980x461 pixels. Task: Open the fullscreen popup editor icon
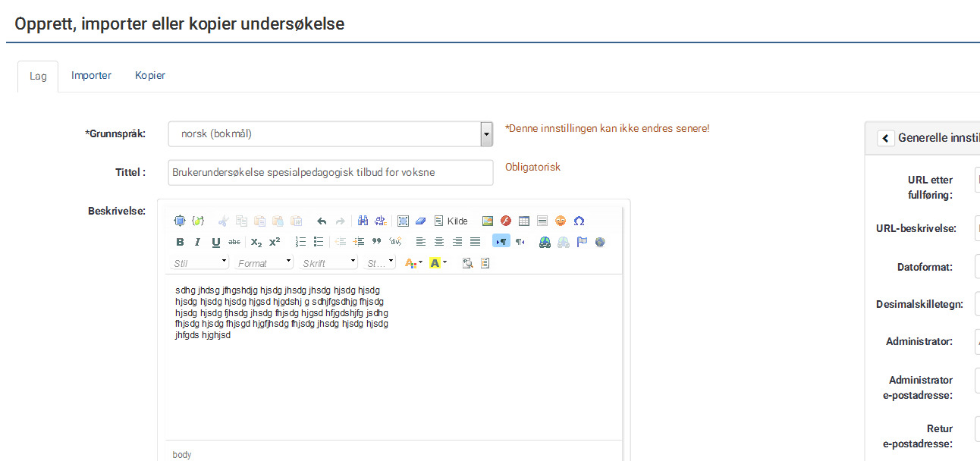(180, 221)
